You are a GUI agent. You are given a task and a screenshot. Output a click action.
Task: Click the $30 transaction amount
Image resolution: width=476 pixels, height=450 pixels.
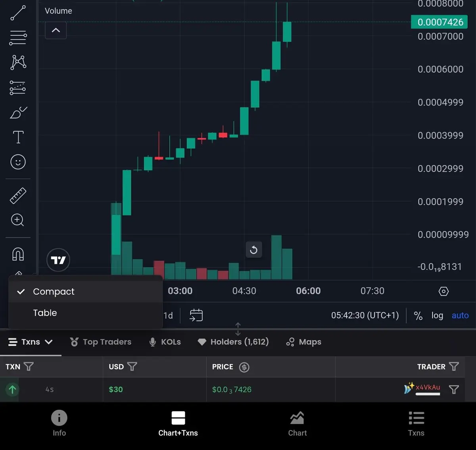tap(116, 390)
